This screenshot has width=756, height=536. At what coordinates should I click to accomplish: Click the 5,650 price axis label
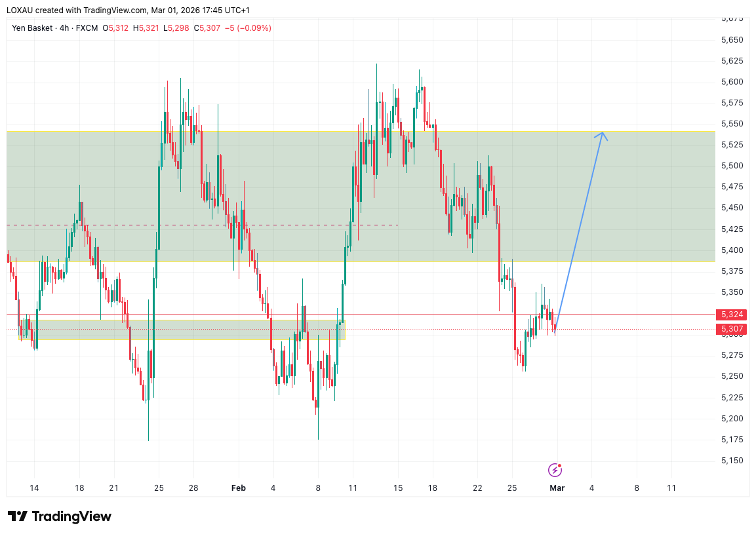point(732,40)
